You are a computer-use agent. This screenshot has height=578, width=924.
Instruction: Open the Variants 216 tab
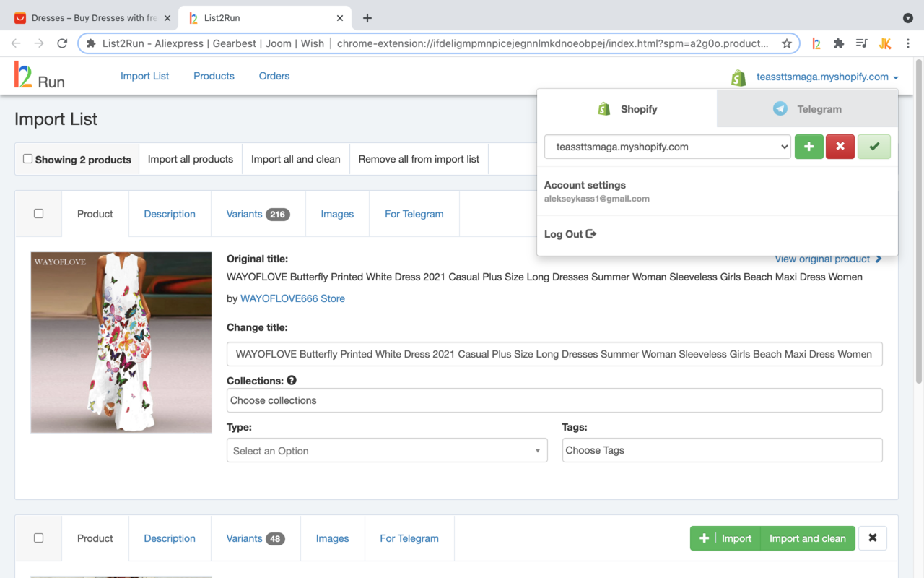[258, 214]
